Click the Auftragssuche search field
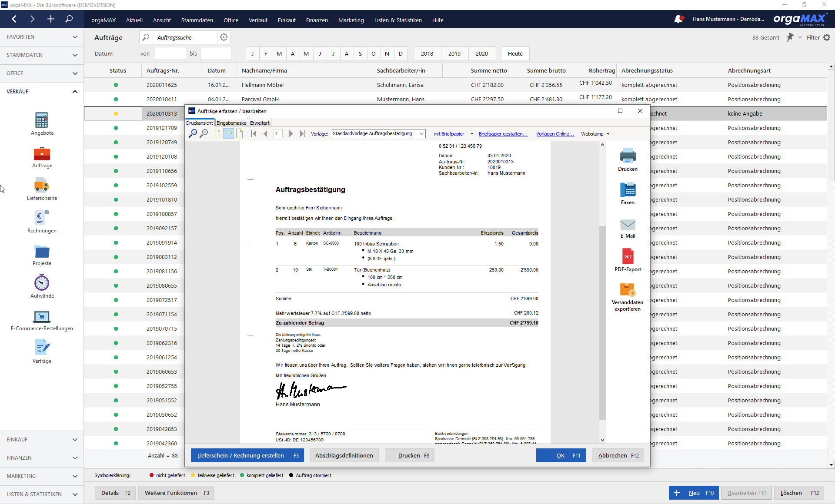Viewport: 835px width, 504px height. click(x=186, y=37)
